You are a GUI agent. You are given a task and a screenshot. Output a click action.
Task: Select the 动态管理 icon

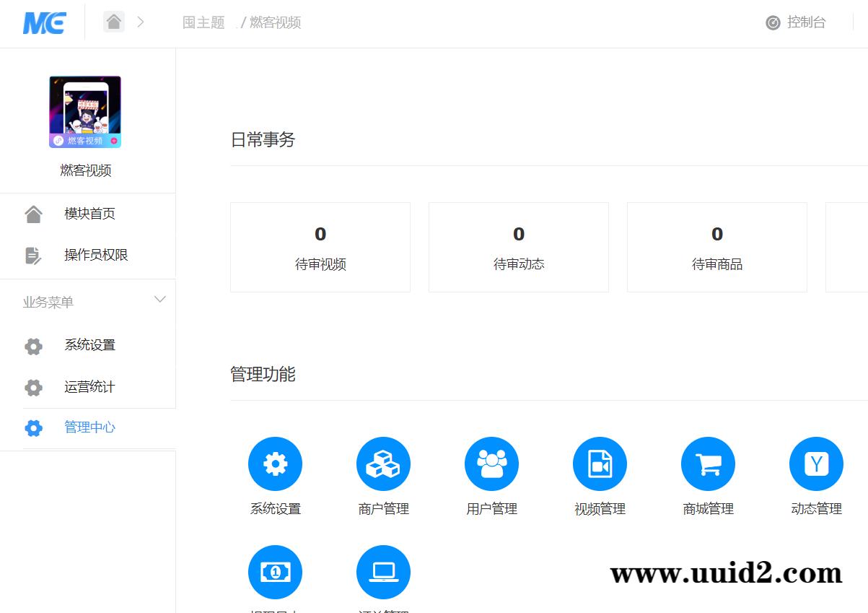click(816, 464)
